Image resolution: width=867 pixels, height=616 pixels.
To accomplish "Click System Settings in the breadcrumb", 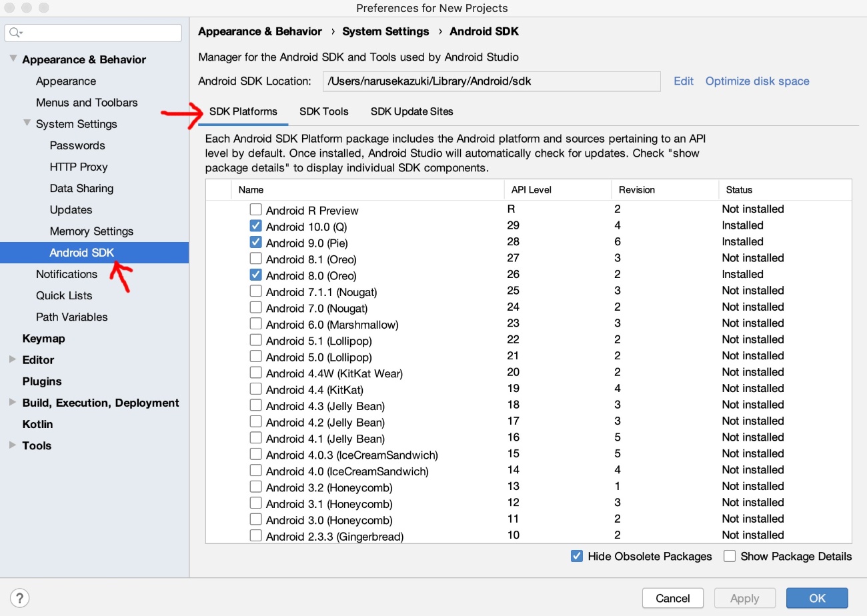I will tap(385, 31).
